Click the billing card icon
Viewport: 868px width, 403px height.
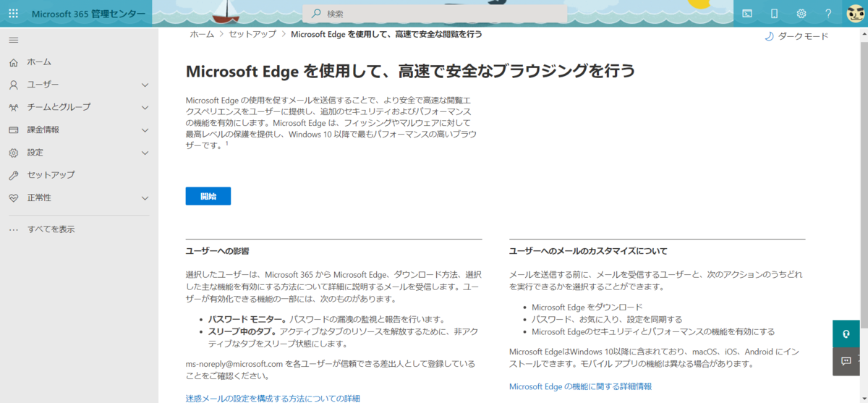tap(13, 130)
